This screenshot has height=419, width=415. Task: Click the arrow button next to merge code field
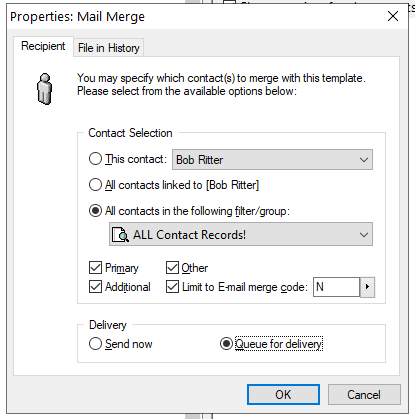[x=367, y=287]
